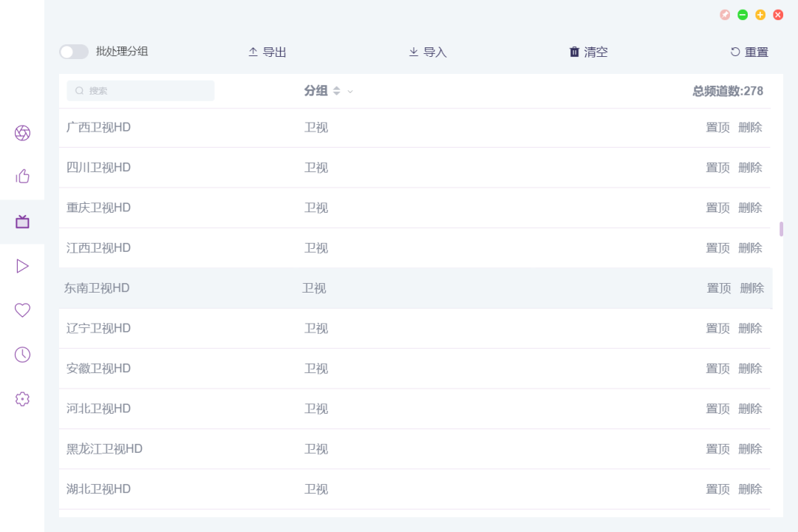Click the 导入 import button
The height and width of the screenshot is (532, 798).
click(x=428, y=52)
